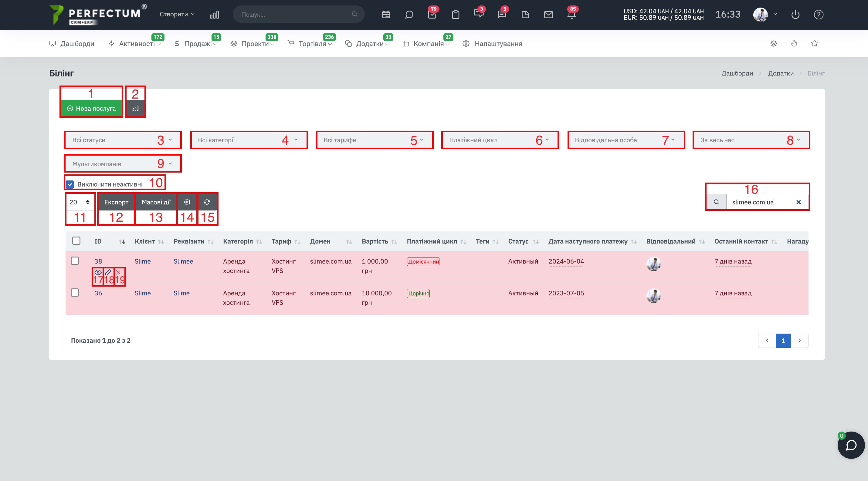
Task: Edit service 38 with pencil icon
Action: 108,272
